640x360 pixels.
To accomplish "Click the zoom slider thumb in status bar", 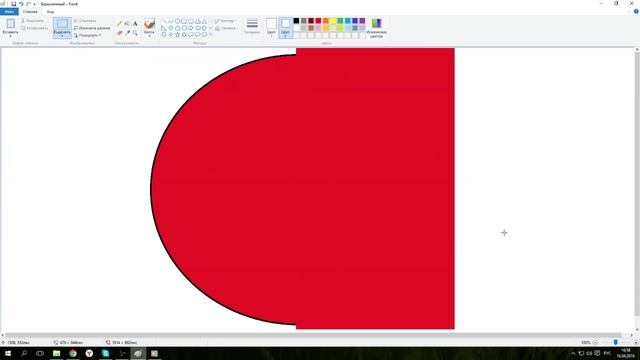I will click(x=616, y=342).
